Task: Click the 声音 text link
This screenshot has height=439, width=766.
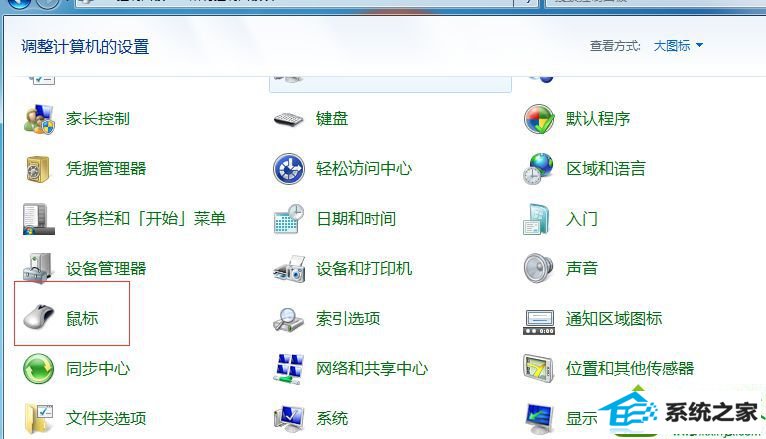Action: [x=582, y=269]
